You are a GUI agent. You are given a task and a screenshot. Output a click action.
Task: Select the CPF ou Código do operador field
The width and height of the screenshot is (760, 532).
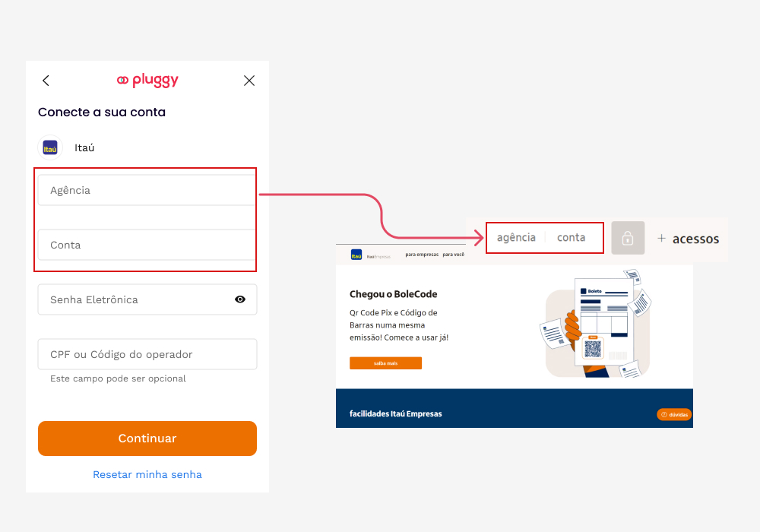coord(147,354)
